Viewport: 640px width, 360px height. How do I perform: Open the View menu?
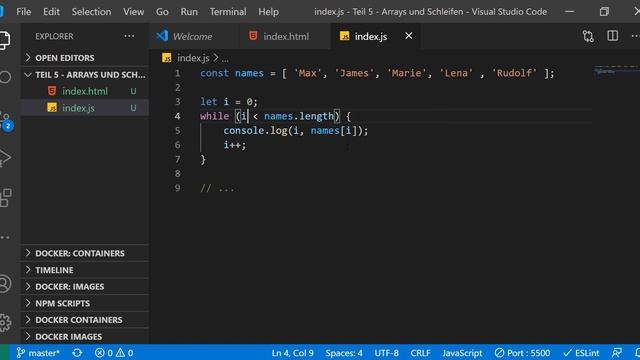pos(134,11)
